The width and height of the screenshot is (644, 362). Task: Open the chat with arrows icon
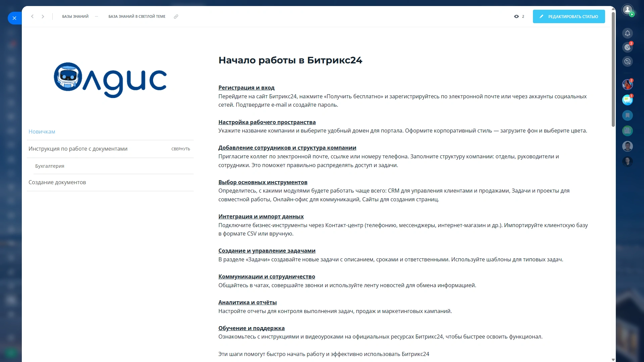pyautogui.click(x=627, y=61)
